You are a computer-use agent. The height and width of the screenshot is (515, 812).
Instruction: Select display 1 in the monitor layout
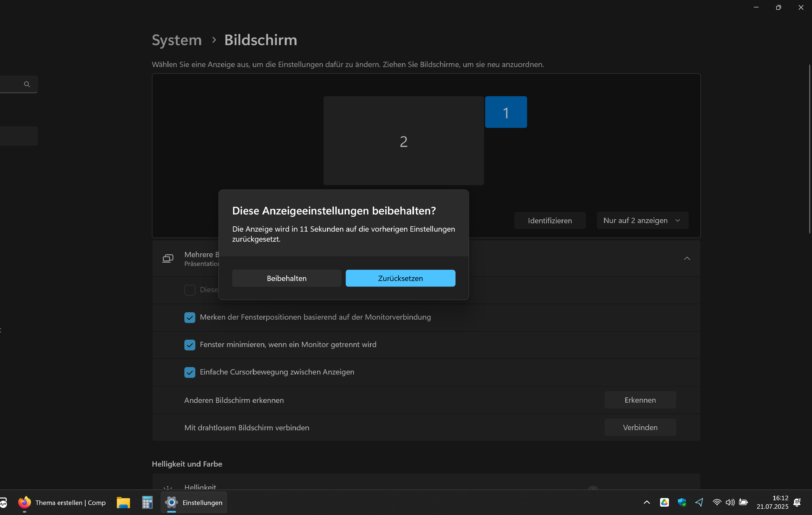pos(506,112)
